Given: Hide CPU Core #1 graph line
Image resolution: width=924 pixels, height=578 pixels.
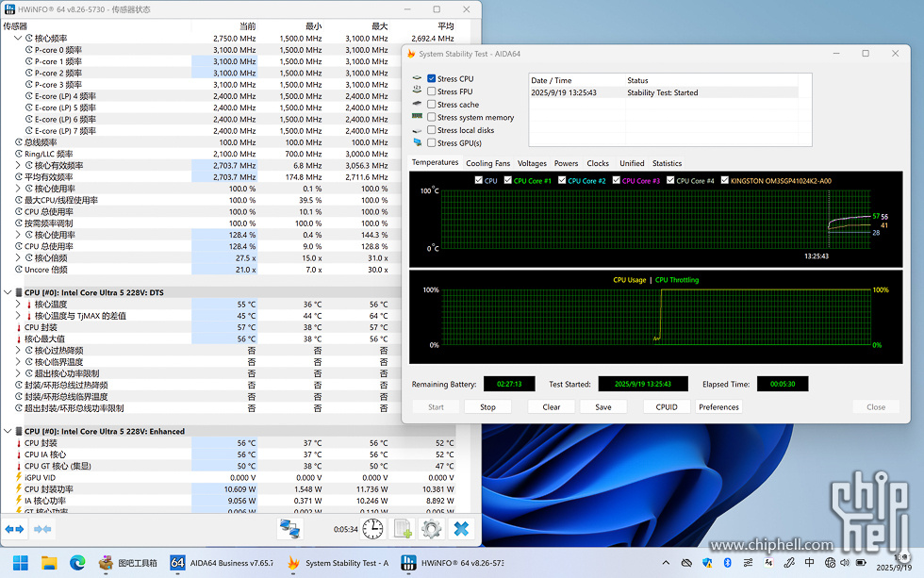Looking at the screenshot, I should [508, 180].
